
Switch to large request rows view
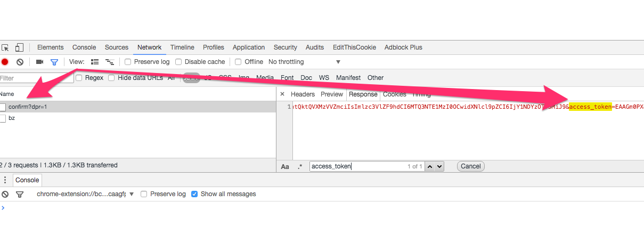click(x=95, y=62)
